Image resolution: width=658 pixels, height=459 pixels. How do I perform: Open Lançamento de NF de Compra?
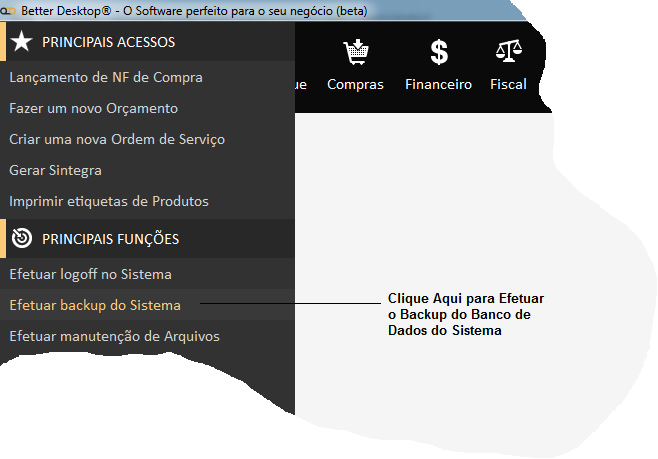(105, 77)
